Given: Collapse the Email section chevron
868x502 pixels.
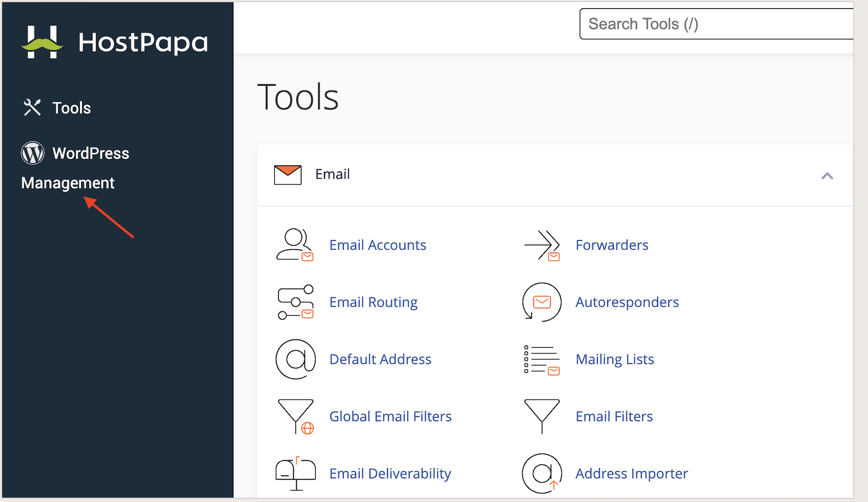Looking at the screenshot, I should [x=827, y=175].
